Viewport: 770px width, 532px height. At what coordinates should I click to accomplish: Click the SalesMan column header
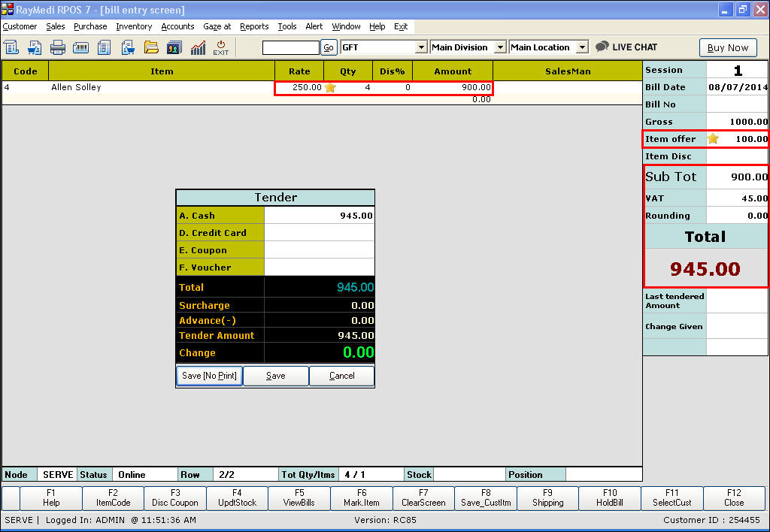pyautogui.click(x=568, y=71)
